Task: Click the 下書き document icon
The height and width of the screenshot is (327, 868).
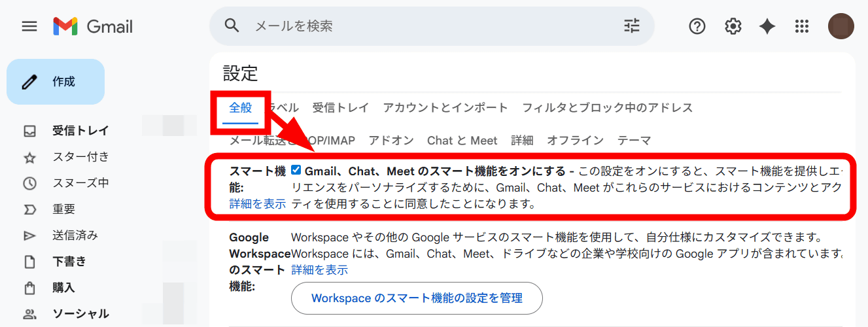Action: (29, 262)
